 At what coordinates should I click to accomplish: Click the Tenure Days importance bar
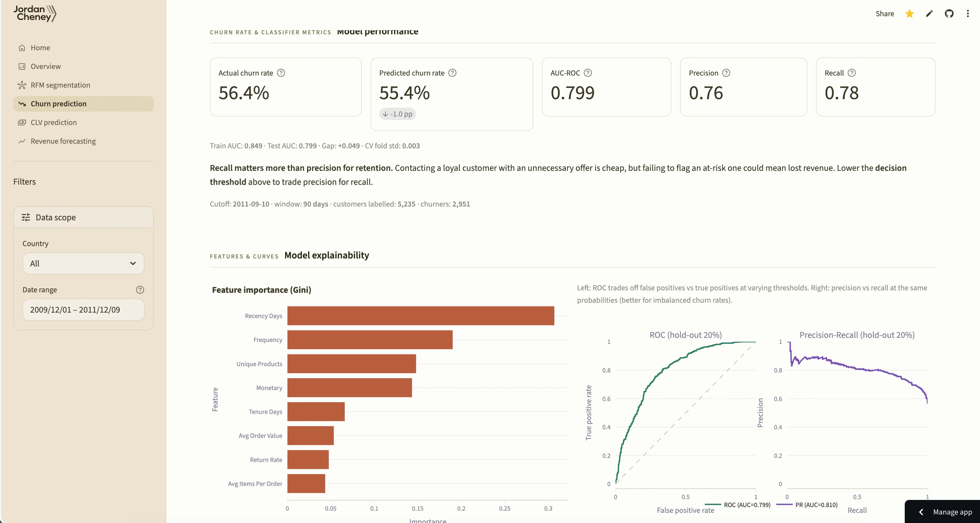(x=316, y=411)
